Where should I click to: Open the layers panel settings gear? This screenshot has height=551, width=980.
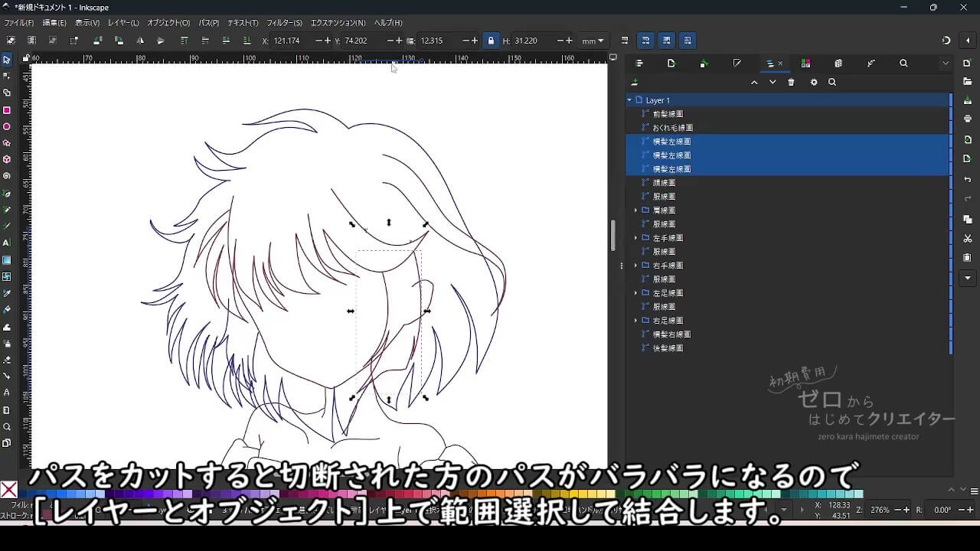coord(814,82)
